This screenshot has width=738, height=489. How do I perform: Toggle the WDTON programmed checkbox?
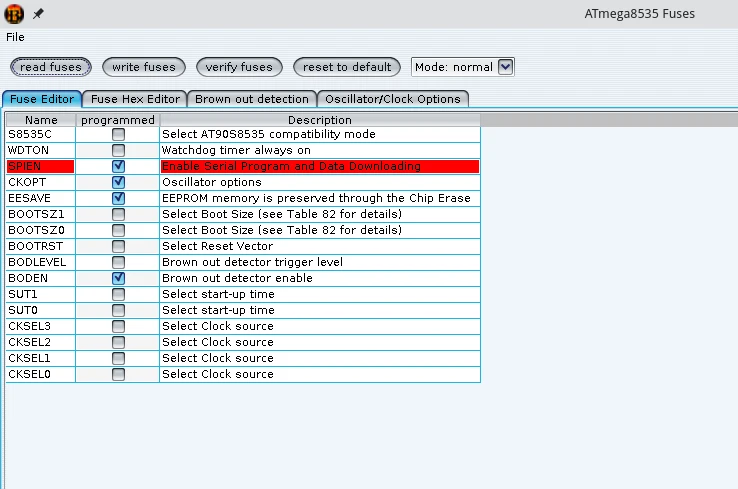click(118, 150)
